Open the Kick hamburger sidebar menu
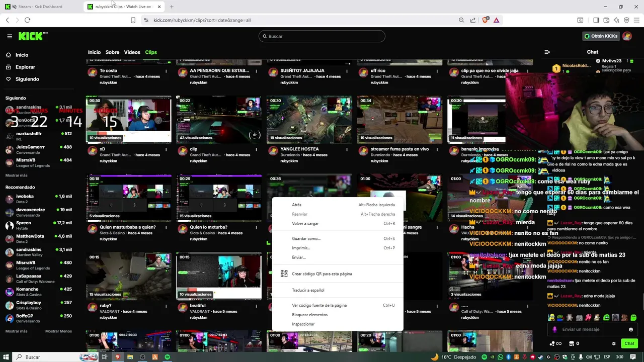 point(10,36)
